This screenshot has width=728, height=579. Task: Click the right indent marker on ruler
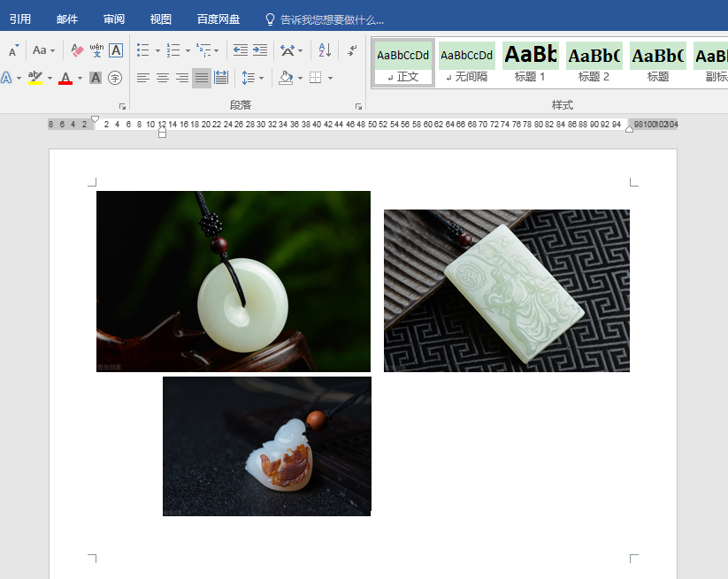[x=629, y=129]
